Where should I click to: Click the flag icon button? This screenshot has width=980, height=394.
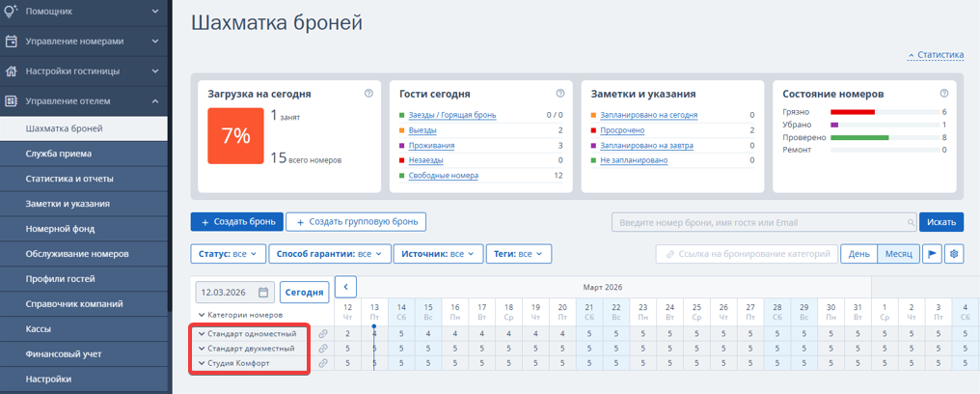(932, 254)
